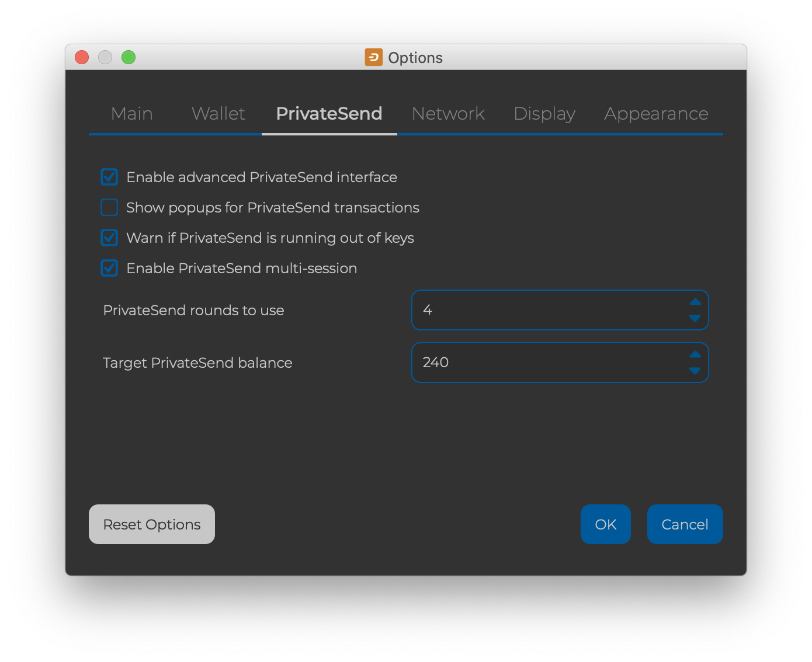
Task: Switch to the Main tab
Action: coord(132,114)
